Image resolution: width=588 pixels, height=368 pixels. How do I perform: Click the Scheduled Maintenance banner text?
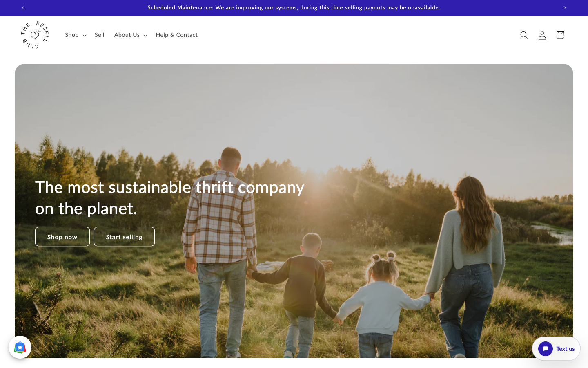tap(294, 8)
